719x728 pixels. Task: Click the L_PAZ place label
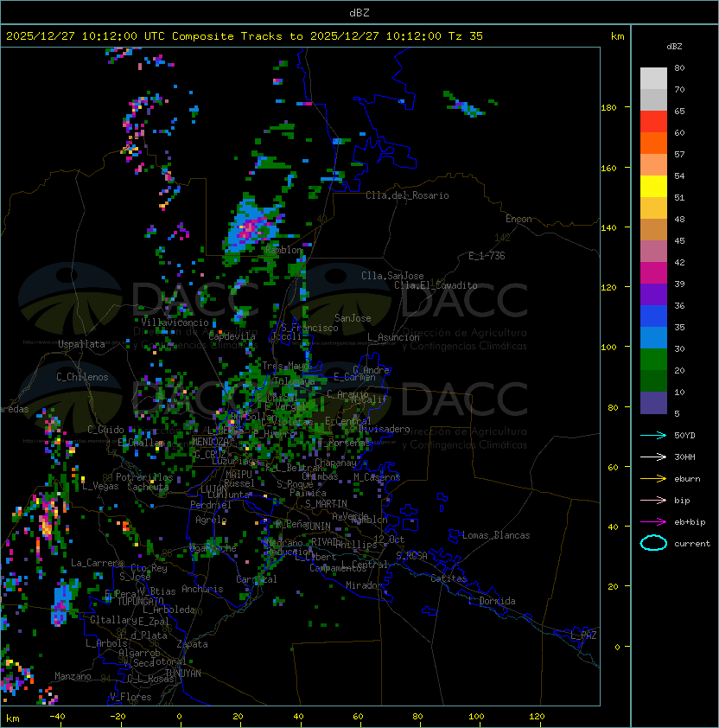(583, 635)
